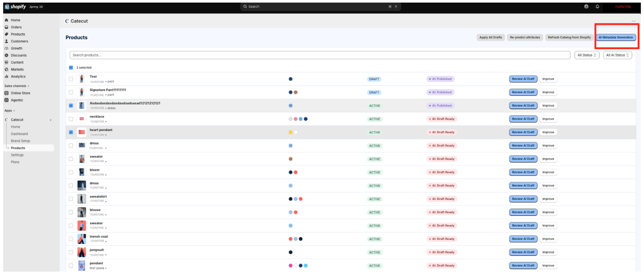644x280 pixels.
Task: Click Improve button for Test row
Action: 548,79
